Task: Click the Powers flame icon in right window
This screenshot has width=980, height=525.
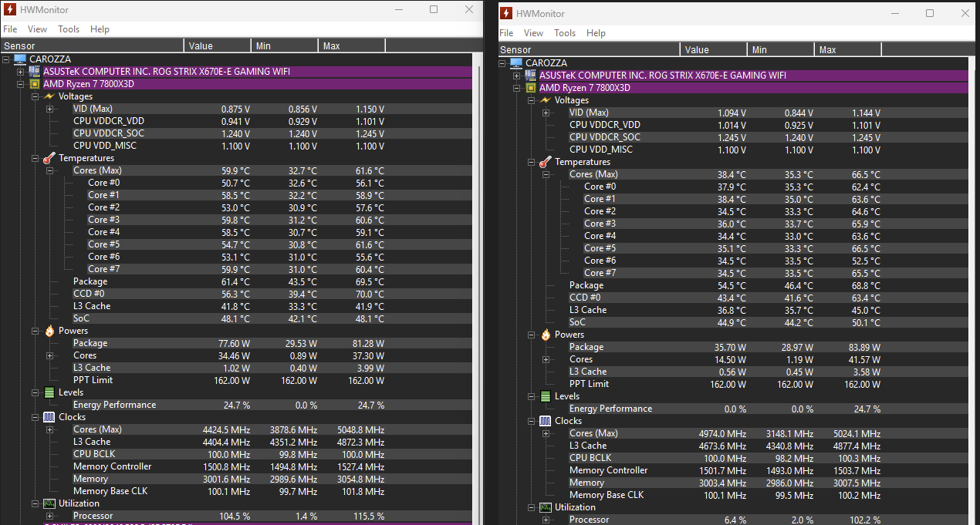Action: [x=546, y=335]
